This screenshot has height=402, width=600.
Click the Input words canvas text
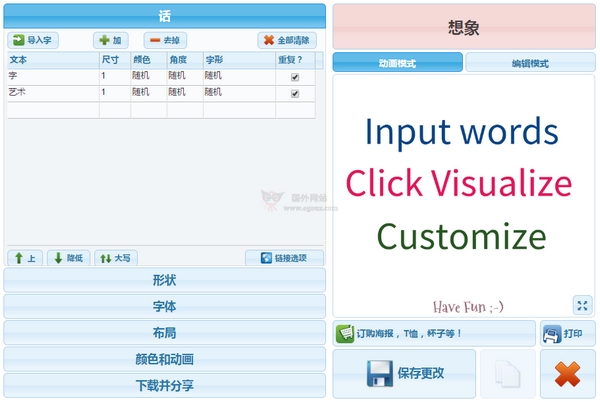[x=462, y=133]
